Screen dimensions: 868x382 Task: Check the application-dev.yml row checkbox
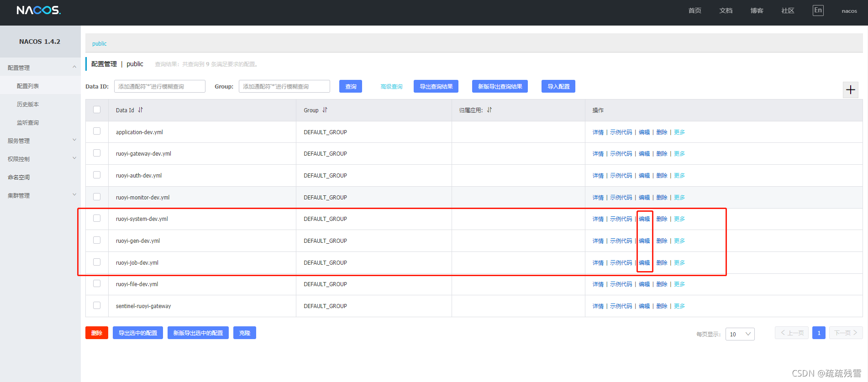click(x=97, y=131)
